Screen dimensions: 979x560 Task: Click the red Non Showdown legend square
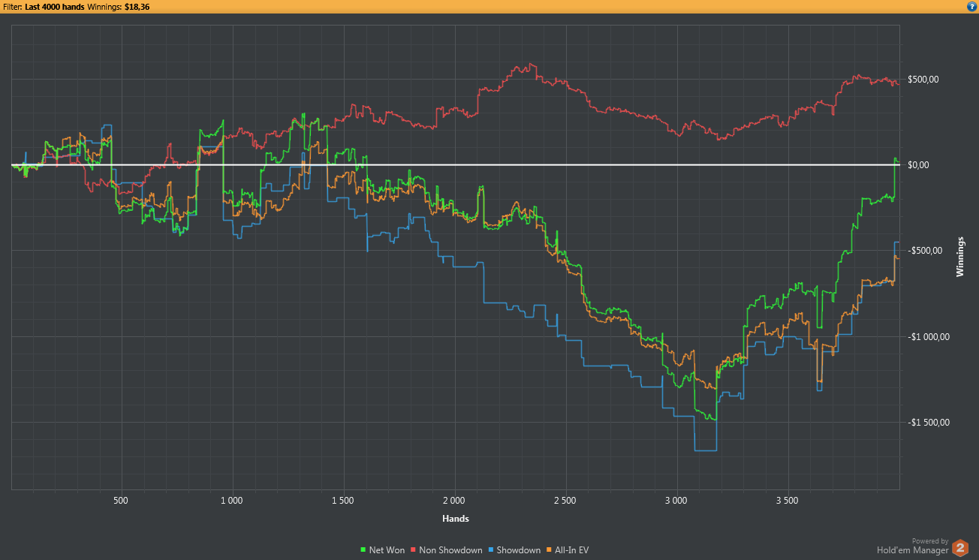tap(413, 550)
